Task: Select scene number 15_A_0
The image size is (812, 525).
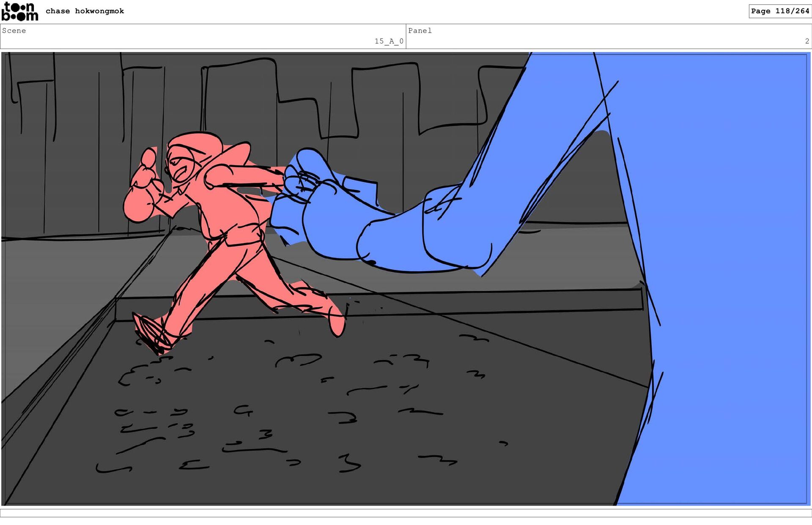Action: (x=389, y=41)
